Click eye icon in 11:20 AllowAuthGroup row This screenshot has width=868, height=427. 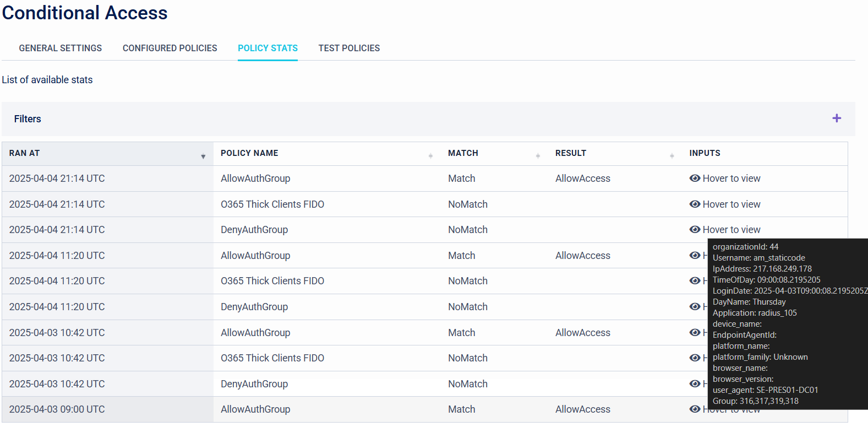click(x=695, y=256)
